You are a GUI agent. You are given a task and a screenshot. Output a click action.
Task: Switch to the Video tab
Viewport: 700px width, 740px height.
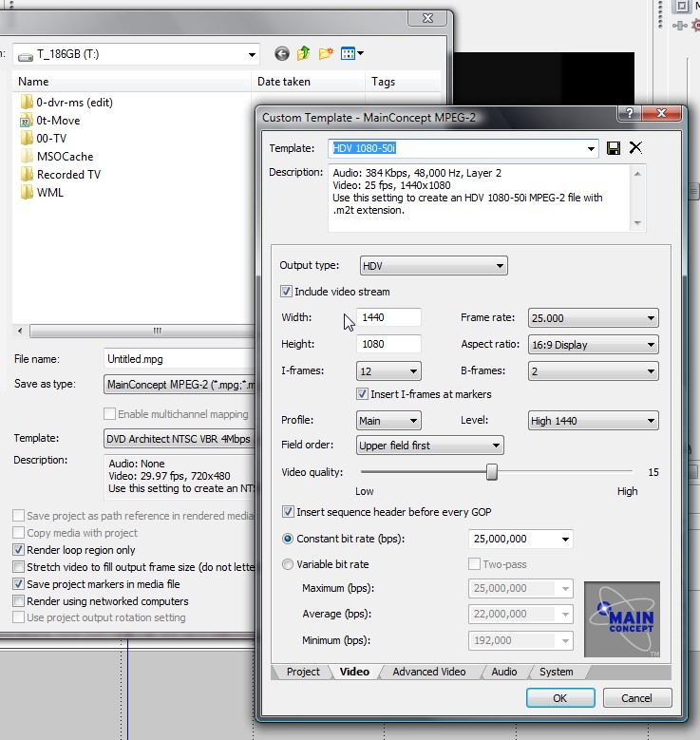point(354,672)
